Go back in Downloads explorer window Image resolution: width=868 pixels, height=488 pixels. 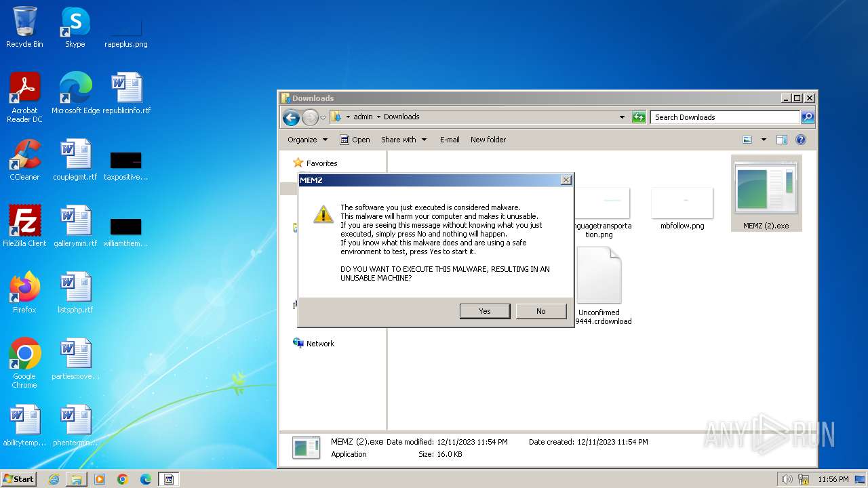pos(291,117)
